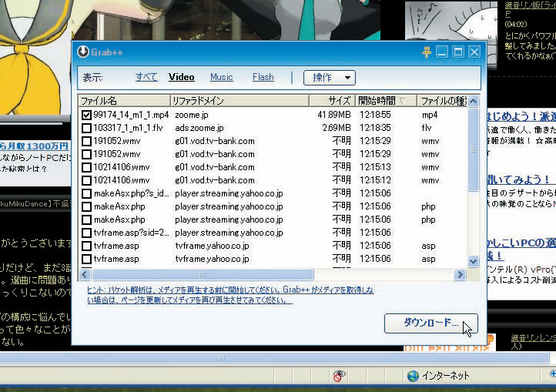The height and width of the screenshot is (392, 556).
Task: Click scroll up arrow of file list
Action: pyautogui.click(x=473, y=101)
